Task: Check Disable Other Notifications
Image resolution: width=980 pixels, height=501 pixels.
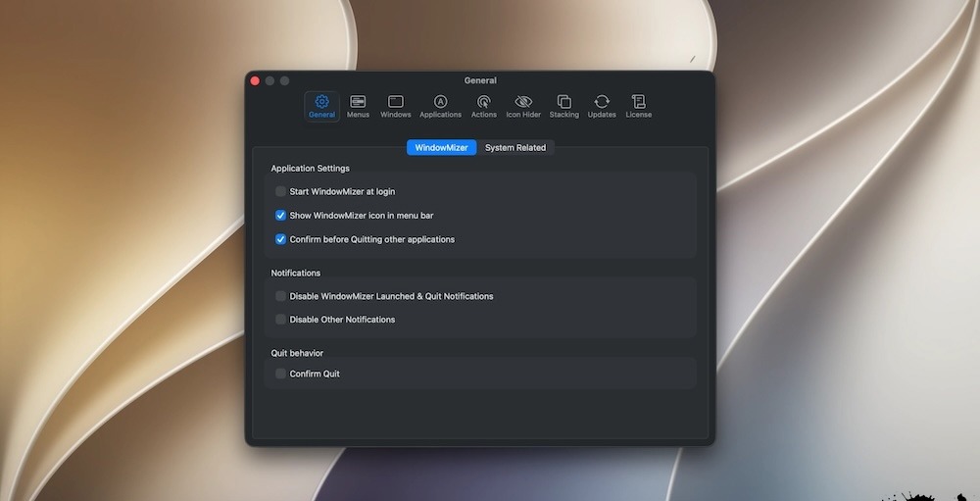Action: click(x=280, y=319)
